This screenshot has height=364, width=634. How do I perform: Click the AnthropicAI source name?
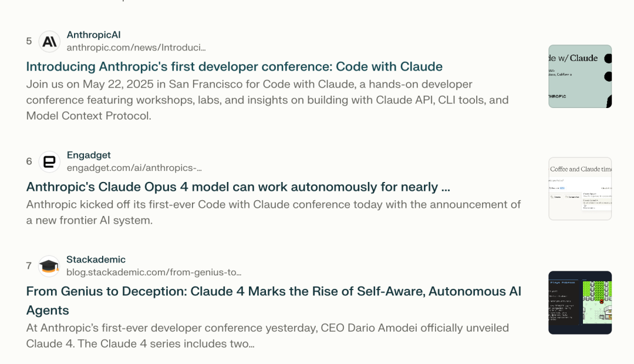pos(93,35)
